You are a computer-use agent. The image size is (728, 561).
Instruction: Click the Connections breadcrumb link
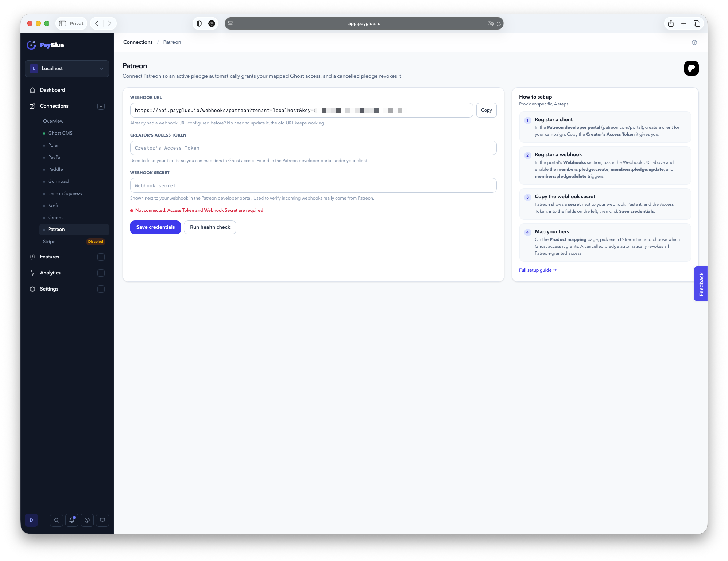tap(138, 42)
